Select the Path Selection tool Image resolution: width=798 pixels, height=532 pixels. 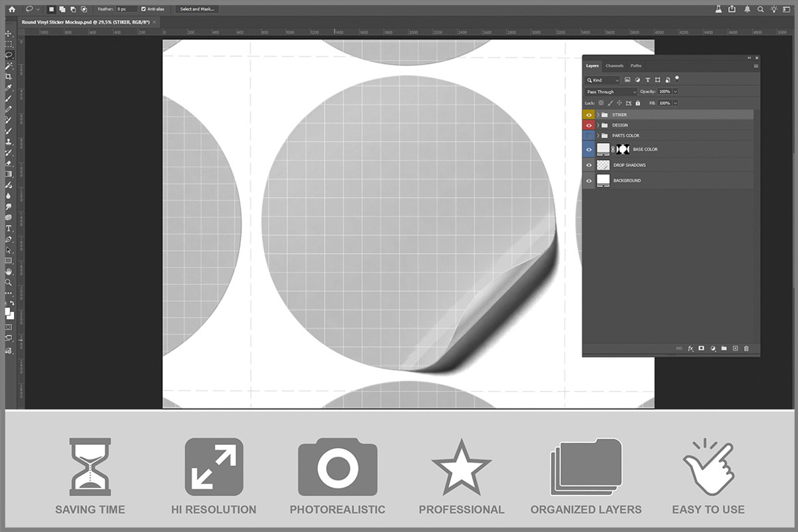click(x=9, y=250)
